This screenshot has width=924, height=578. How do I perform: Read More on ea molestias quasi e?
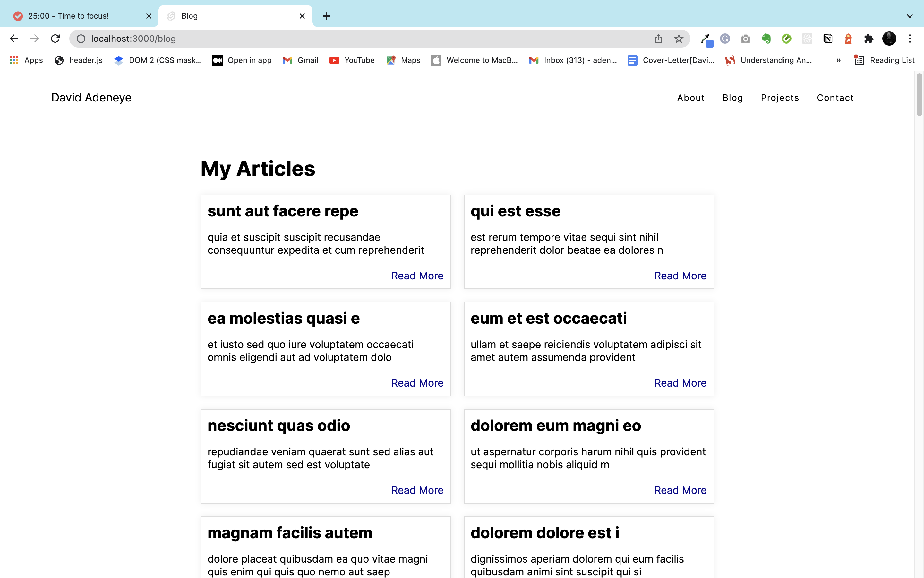pos(417,383)
